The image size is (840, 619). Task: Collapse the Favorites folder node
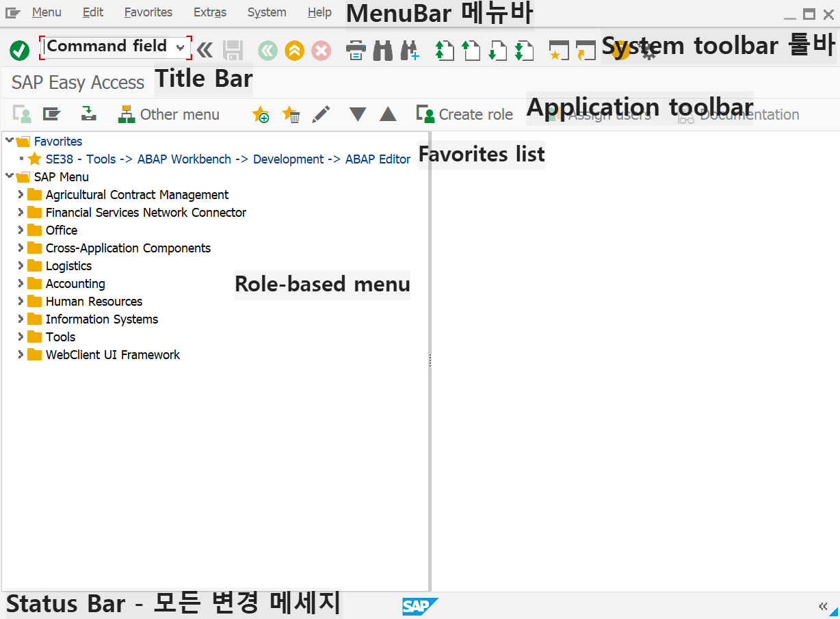click(x=9, y=140)
